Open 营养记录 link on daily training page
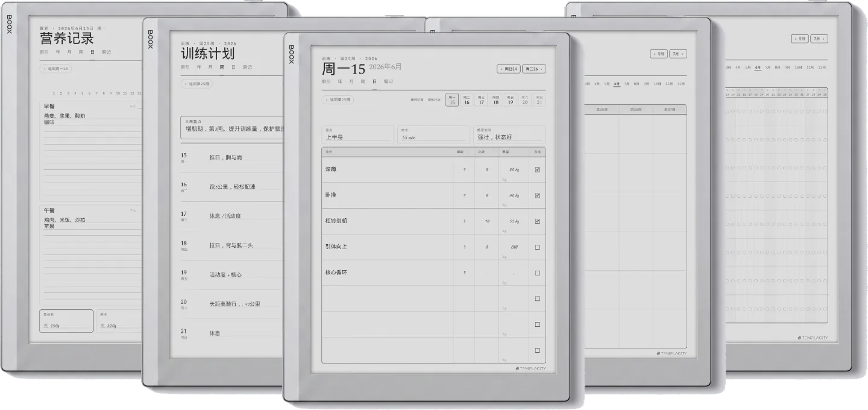The image size is (868, 410). (417, 100)
